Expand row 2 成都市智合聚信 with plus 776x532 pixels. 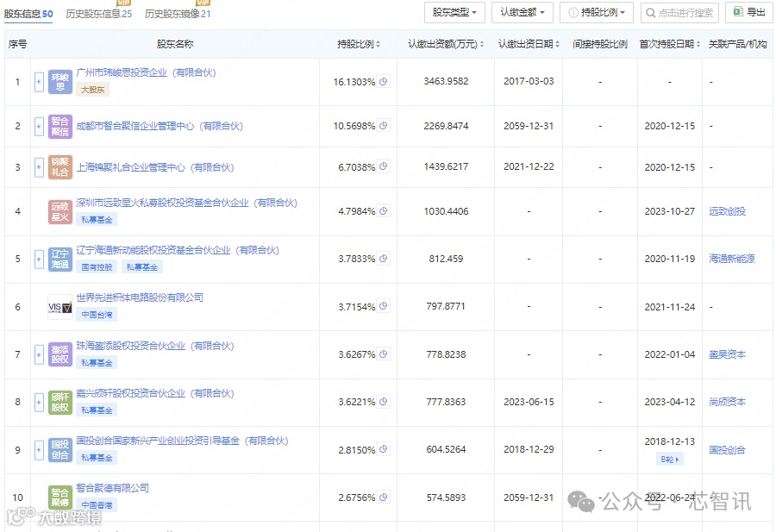tap(39, 126)
